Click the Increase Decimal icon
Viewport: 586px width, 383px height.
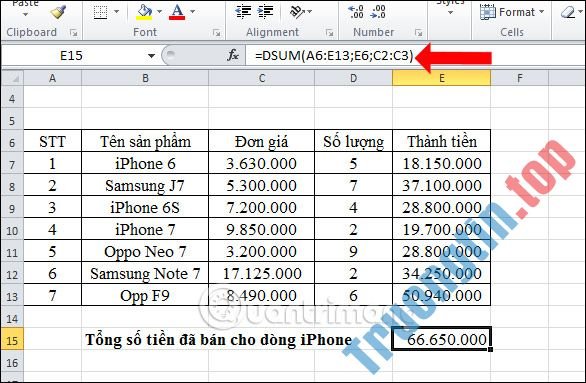point(355,12)
